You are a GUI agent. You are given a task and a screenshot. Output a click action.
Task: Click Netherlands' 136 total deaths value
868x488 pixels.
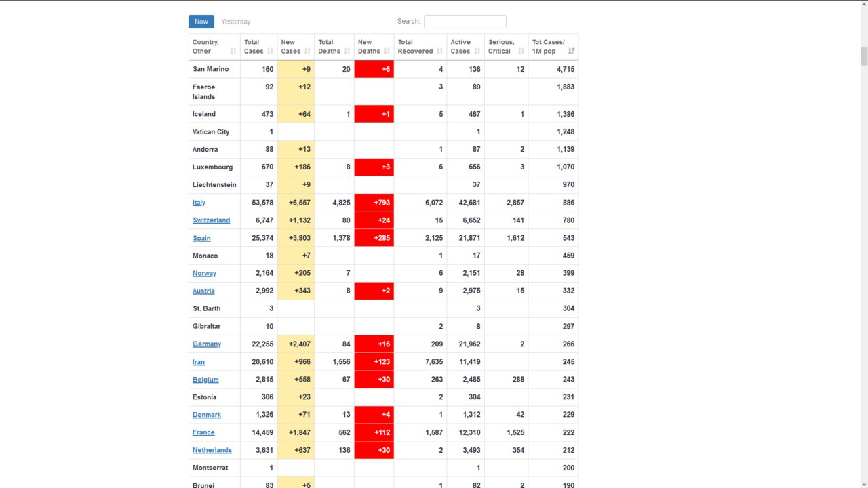click(344, 450)
